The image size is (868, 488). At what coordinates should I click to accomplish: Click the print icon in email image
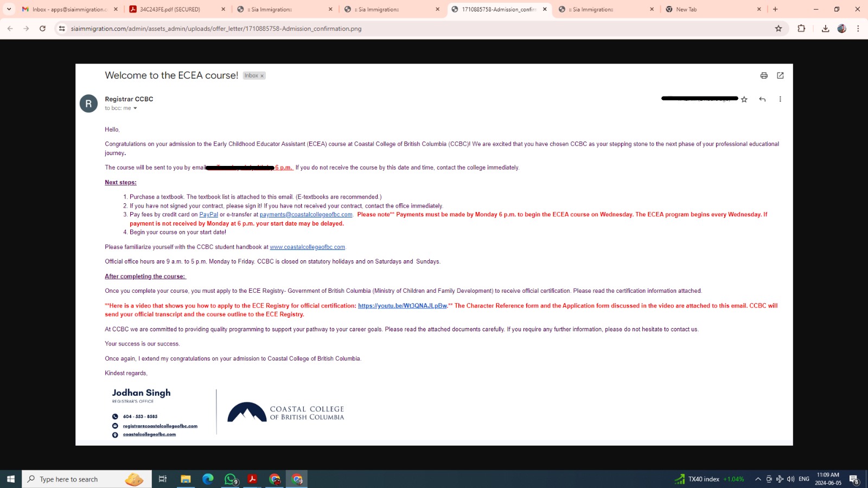point(764,75)
